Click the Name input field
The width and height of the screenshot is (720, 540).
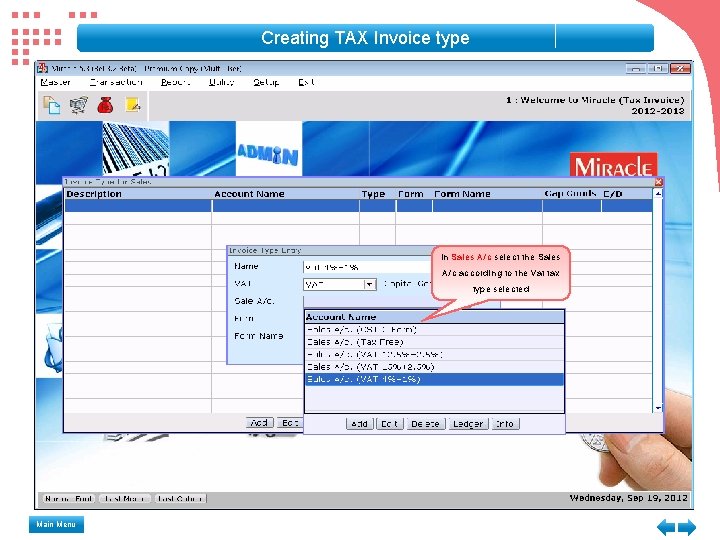(x=367, y=267)
